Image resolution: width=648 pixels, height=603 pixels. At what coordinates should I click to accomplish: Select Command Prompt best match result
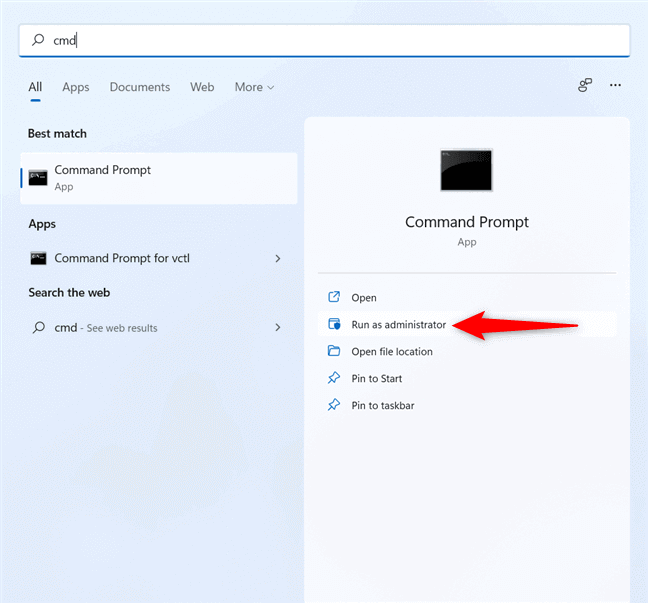pyautogui.click(x=158, y=178)
